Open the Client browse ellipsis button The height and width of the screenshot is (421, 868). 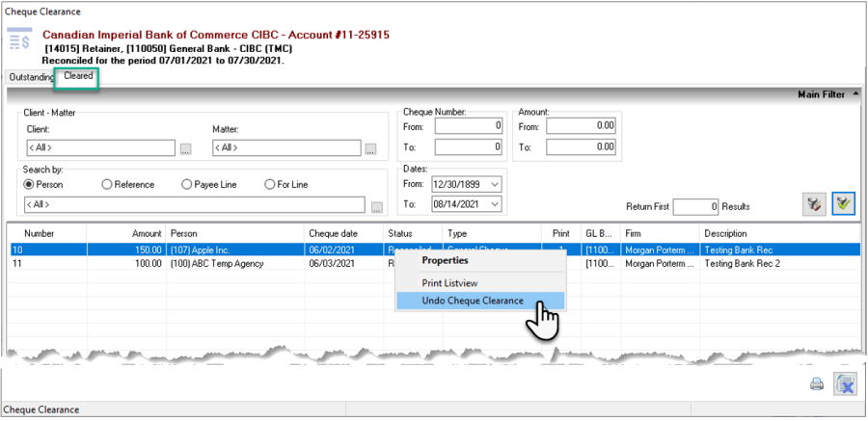(186, 148)
